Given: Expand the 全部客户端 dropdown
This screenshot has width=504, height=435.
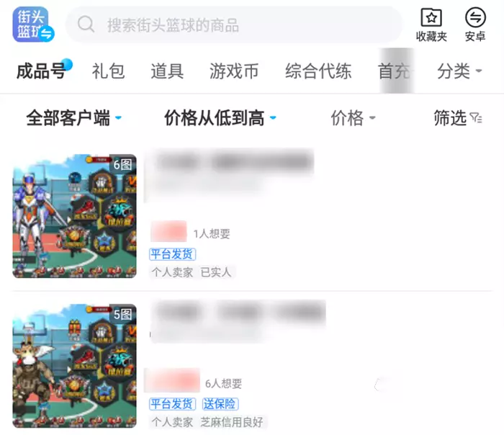Looking at the screenshot, I should click(73, 118).
